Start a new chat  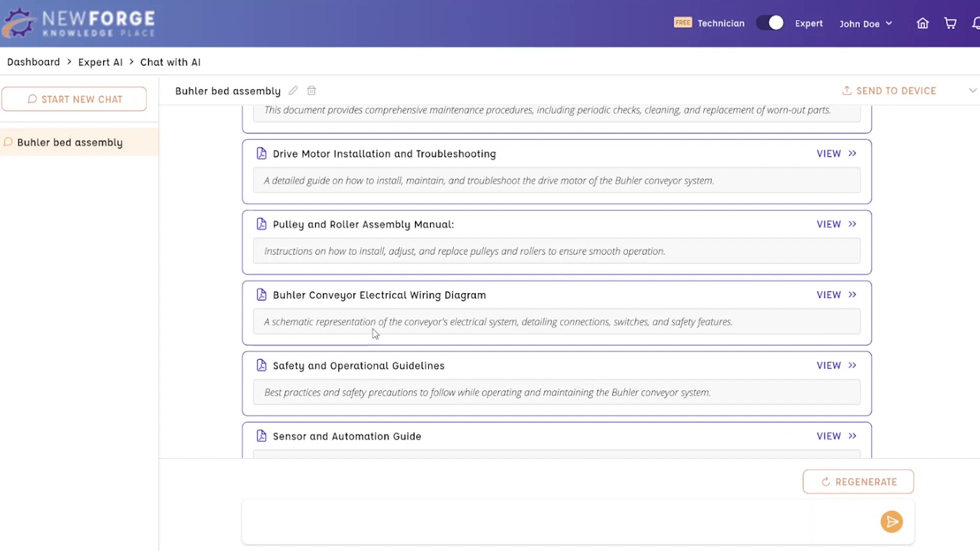pyautogui.click(x=74, y=99)
